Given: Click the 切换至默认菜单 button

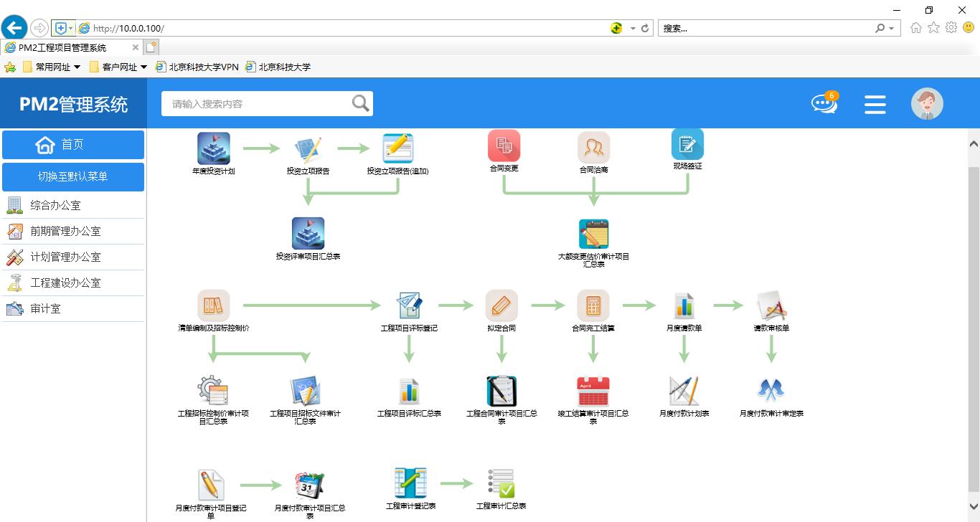Looking at the screenshot, I should [73, 176].
